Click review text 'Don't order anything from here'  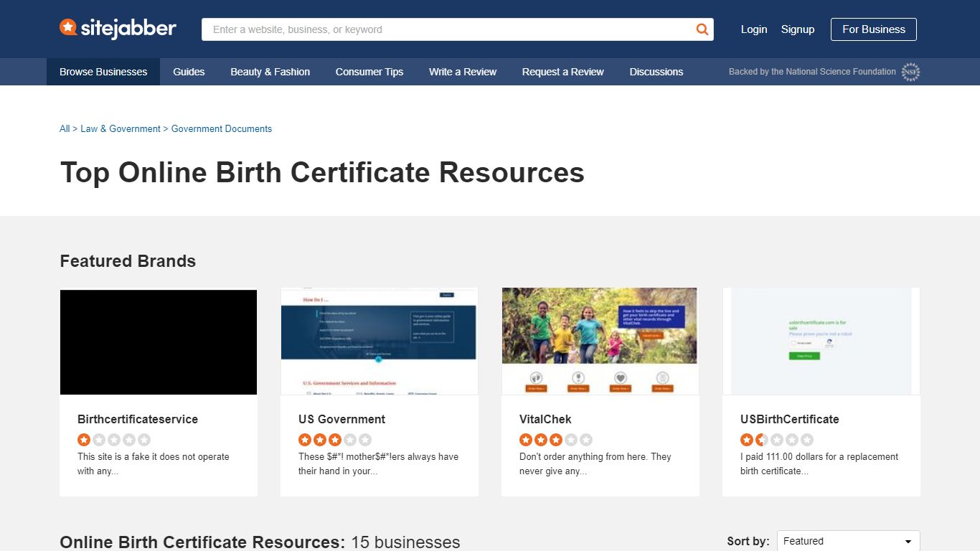595,463
